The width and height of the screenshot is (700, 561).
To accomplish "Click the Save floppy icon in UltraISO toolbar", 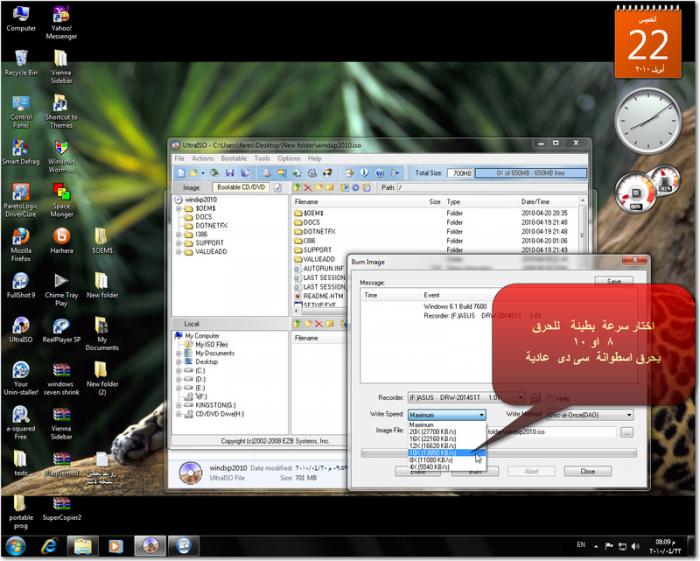I will point(230,173).
